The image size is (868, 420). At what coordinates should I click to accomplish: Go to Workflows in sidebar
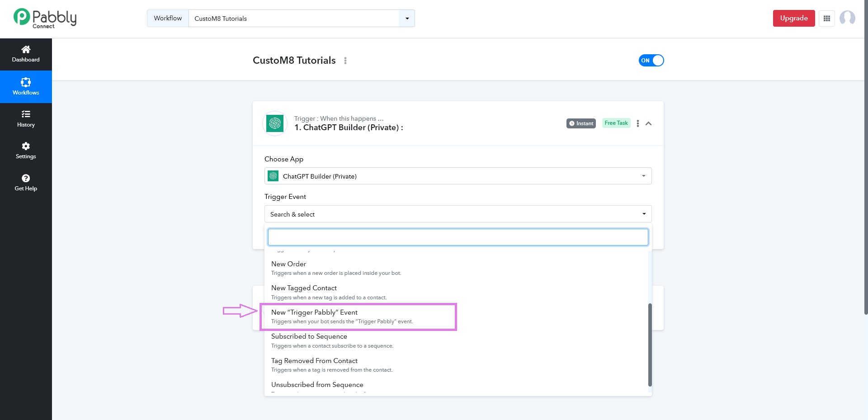[26, 87]
